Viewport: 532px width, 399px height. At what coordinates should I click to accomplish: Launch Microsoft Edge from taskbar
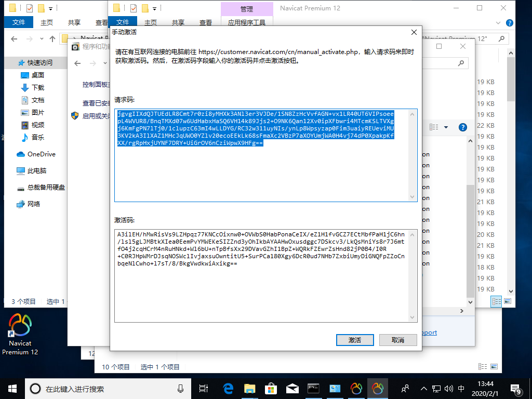[x=228, y=389]
